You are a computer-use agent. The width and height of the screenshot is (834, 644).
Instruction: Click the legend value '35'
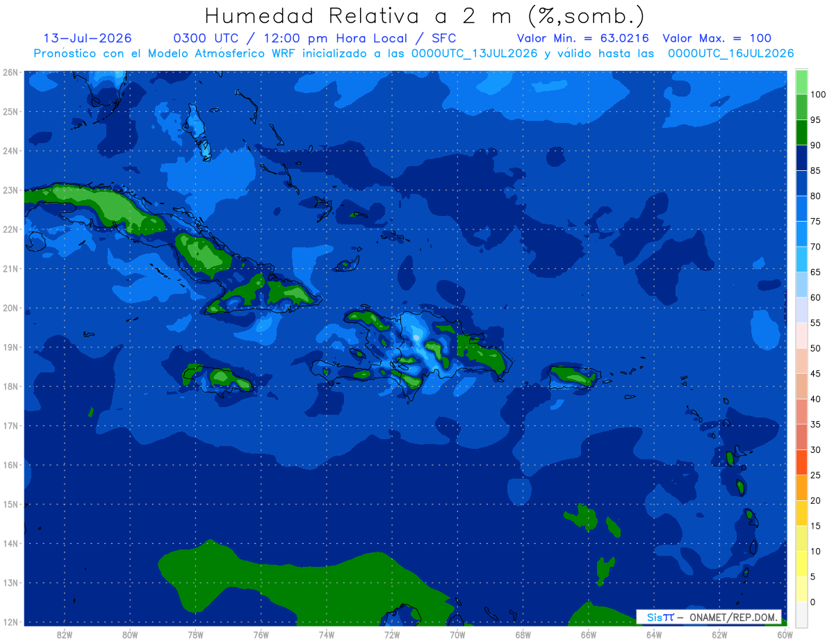[x=815, y=424]
